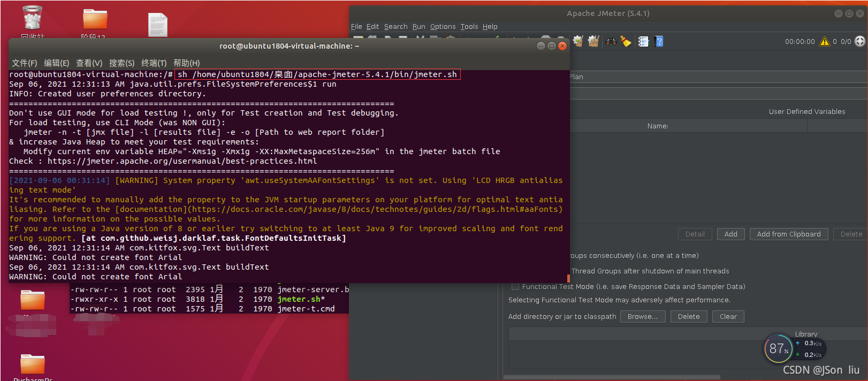The height and width of the screenshot is (381, 868).
Task: Click 'INFO: Created user preferences directory.' line
Action: [x=107, y=94]
